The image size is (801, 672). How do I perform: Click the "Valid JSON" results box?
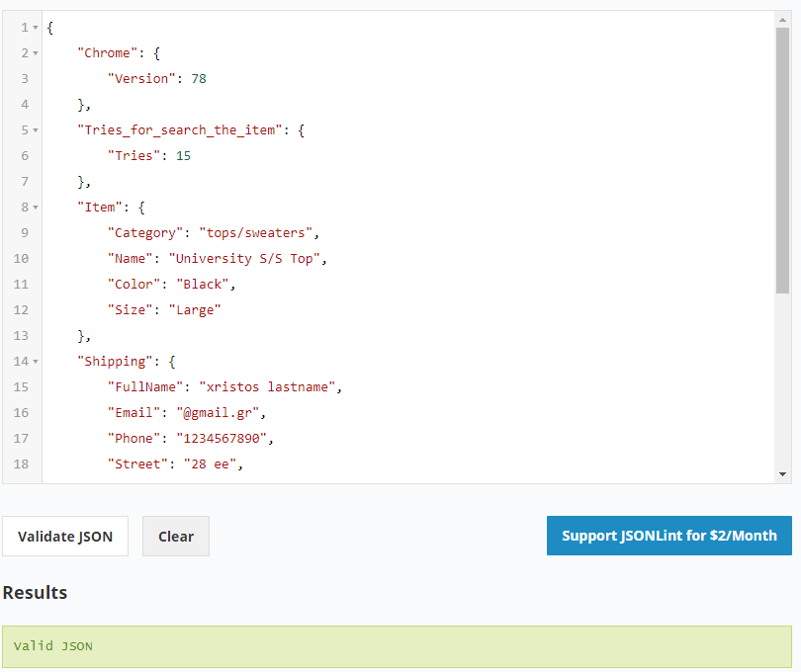pos(397,646)
